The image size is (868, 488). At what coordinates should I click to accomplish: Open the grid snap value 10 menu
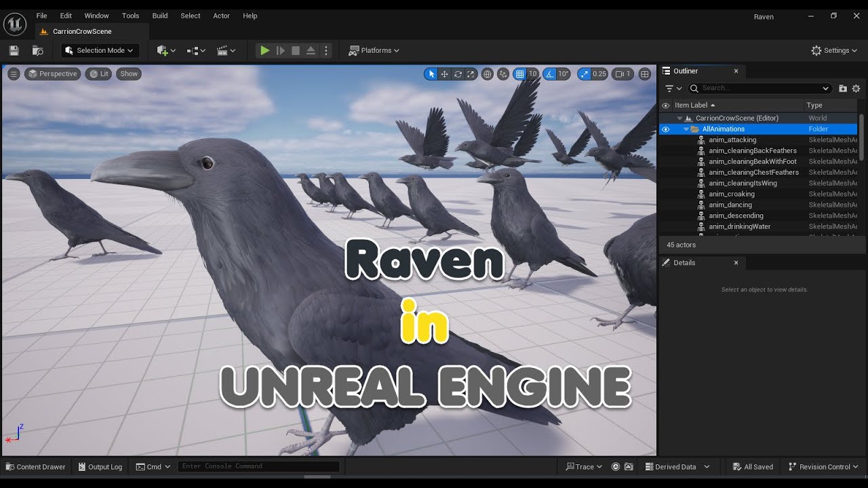(x=533, y=74)
